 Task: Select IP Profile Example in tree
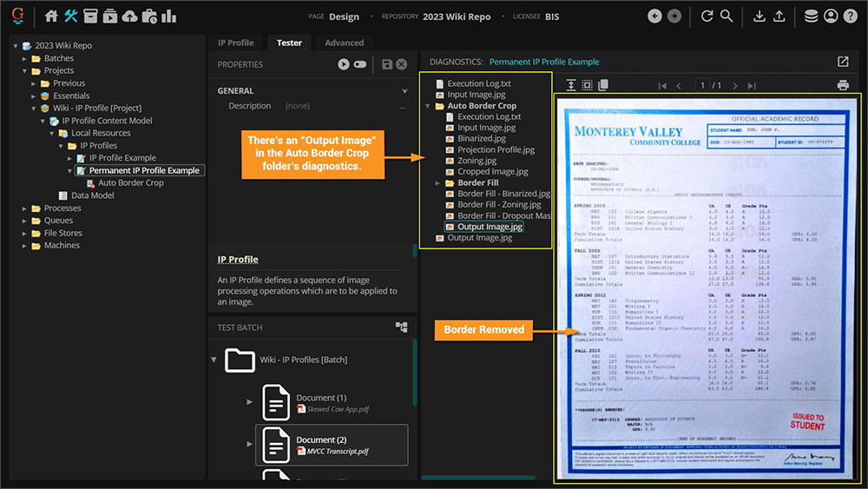click(122, 158)
